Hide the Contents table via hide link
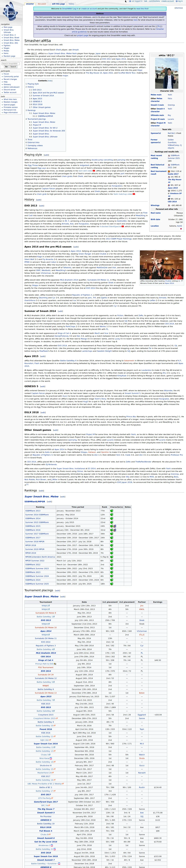This screenshot has width=186, height=868. pyautogui.click(x=50, y=81)
